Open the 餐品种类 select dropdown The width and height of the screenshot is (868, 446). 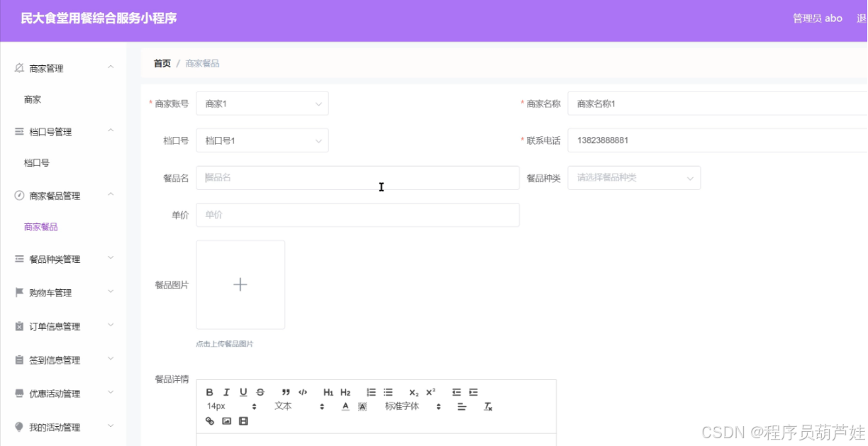(634, 178)
